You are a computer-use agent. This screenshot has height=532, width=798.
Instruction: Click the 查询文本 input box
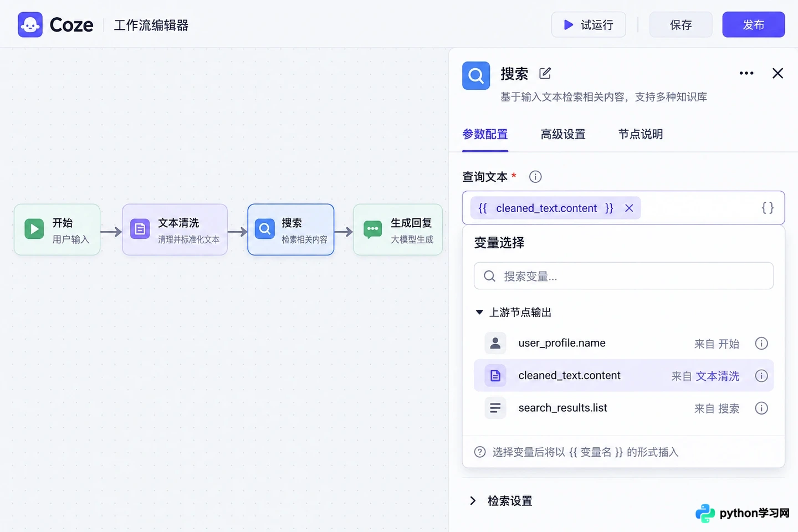pos(623,208)
